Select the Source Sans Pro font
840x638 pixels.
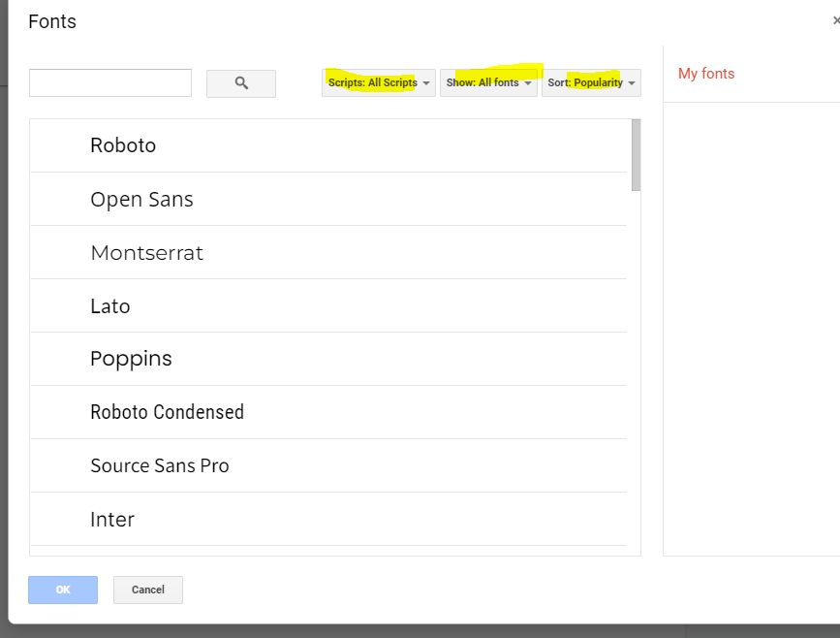coord(328,465)
